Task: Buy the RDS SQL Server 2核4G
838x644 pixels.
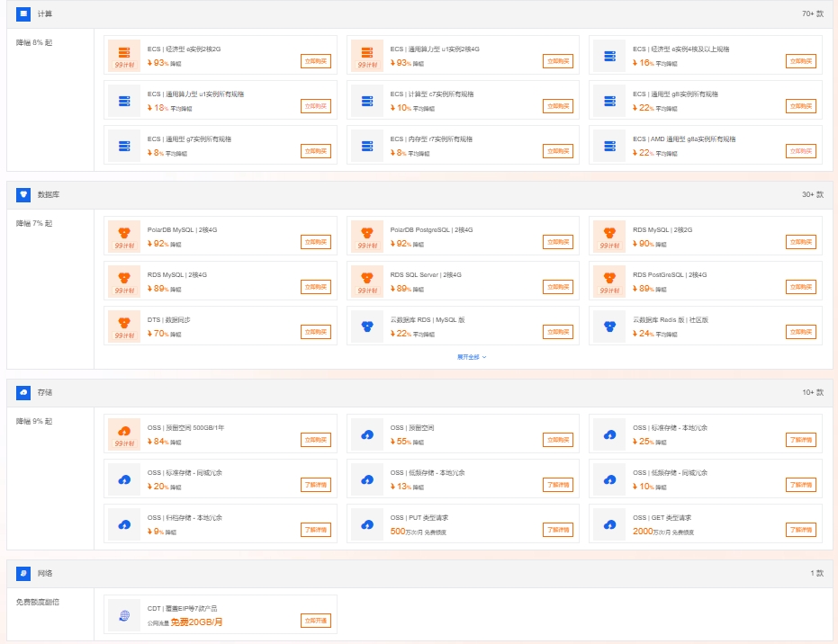Action: [558, 287]
